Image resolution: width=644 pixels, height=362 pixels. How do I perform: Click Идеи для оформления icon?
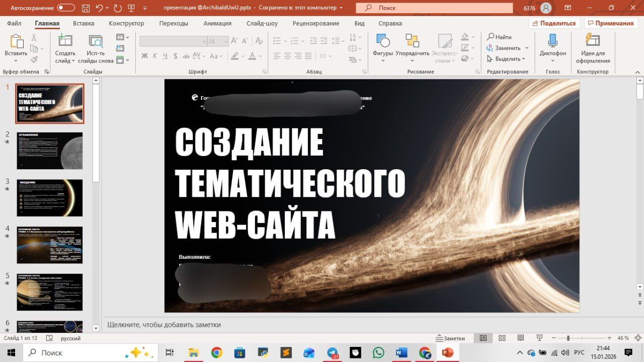[593, 41]
